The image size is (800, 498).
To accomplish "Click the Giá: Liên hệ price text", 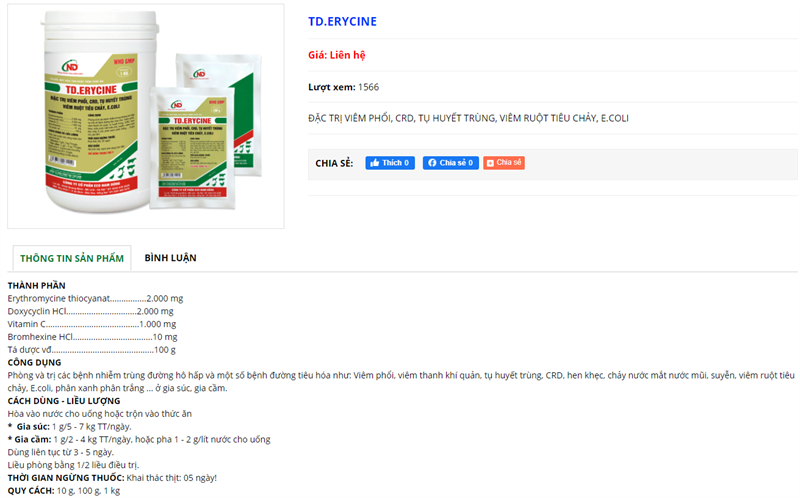I will click(x=337, y=55).
